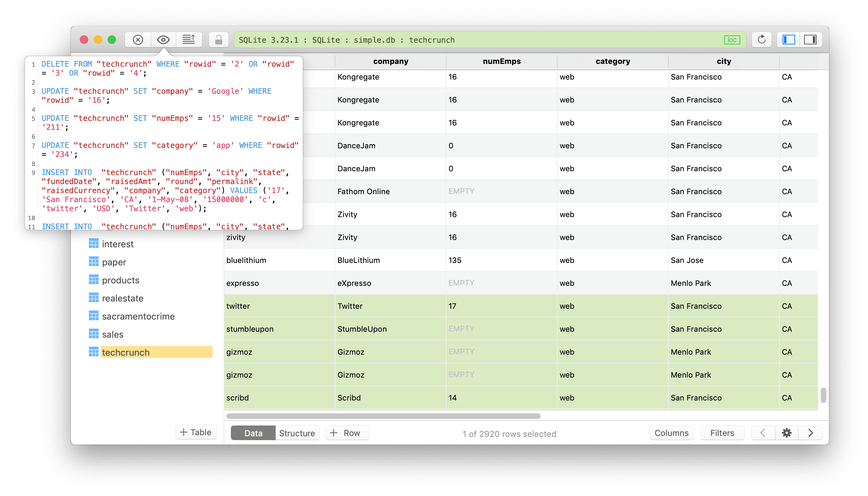Select the interest table in sidebar
868x496 pixels.
pyautogui.click(x=117, y=244)
